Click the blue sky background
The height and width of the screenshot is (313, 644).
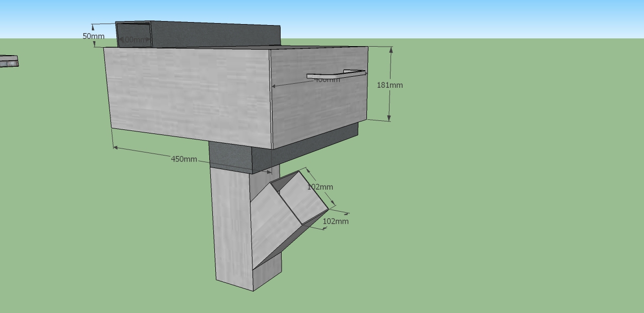[x=452, y=18]
